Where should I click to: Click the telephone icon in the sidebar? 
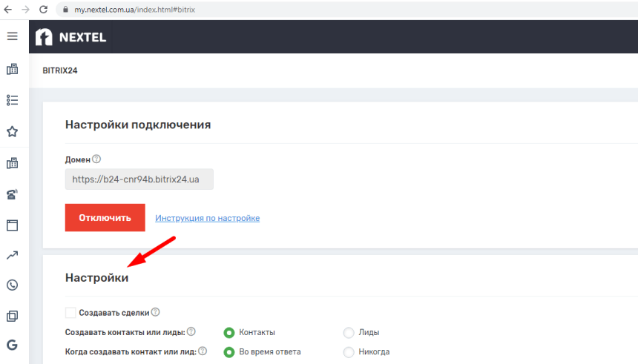(x=12, y=195)
